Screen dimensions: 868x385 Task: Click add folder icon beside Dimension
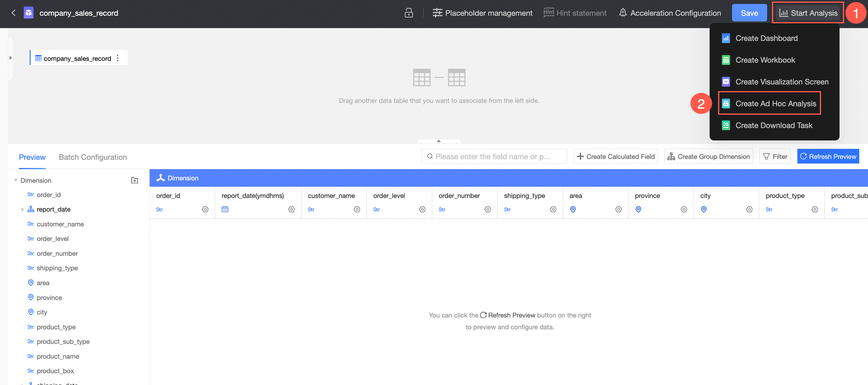pyautogui.click(x=134, y=180)
